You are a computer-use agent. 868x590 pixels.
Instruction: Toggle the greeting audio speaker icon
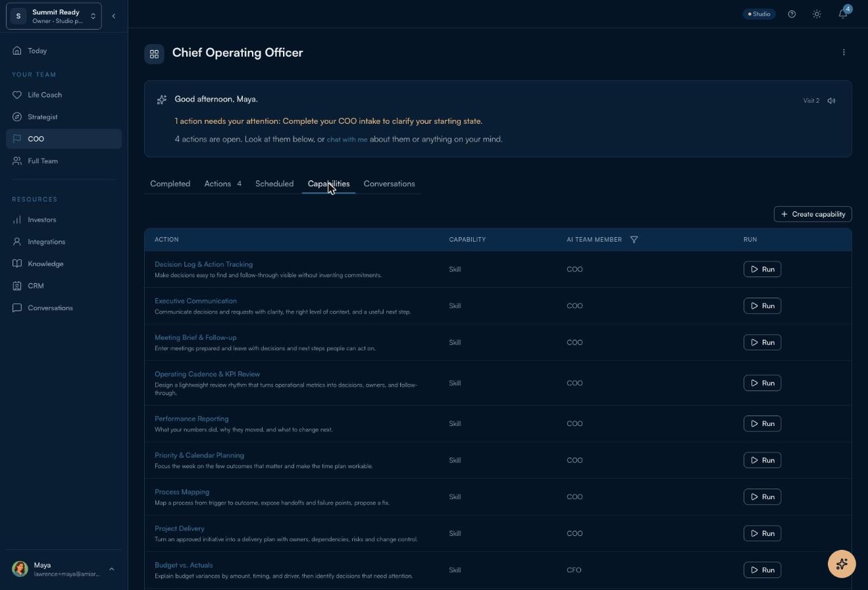tap(832, 101)
